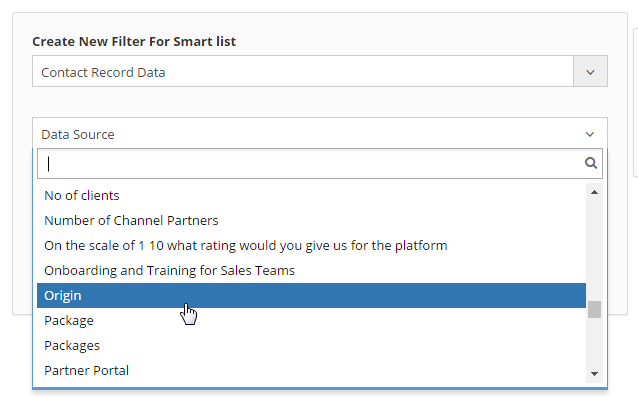Click the dropdown search input field

(311, 164)
